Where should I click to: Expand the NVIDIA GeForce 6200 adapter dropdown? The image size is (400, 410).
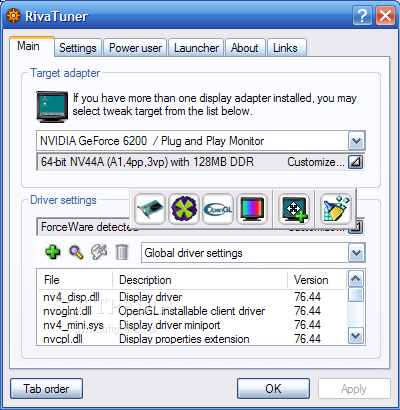click(x=356, y=141)
